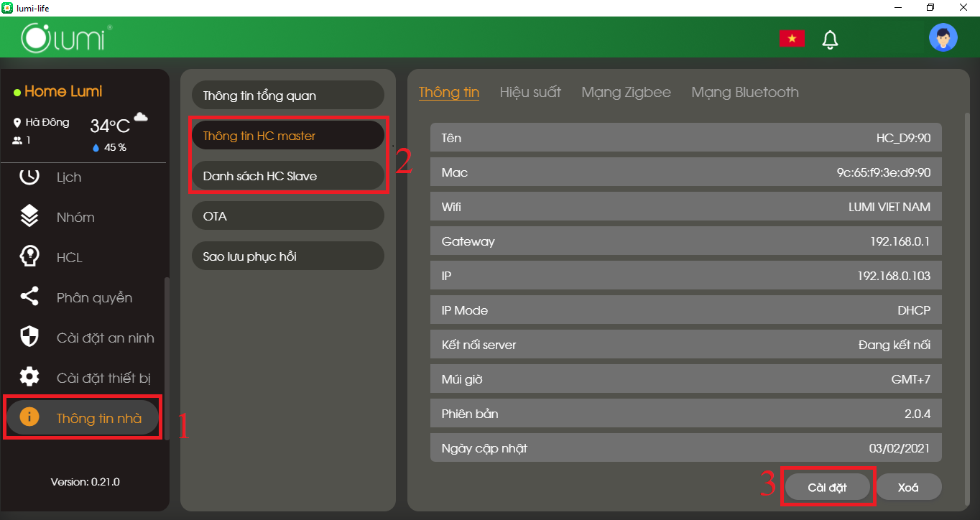Screen dimensions: 980x520
Task: Click the head bulb icon for HCL
Action: [x=29, y=256]
